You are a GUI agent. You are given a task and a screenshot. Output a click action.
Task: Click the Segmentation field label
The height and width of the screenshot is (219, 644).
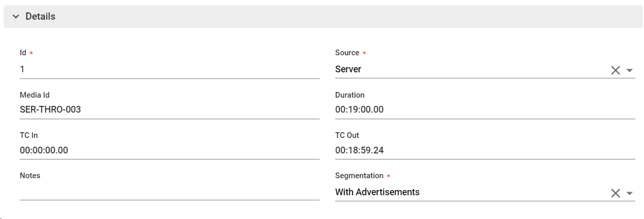click(359, 176)
